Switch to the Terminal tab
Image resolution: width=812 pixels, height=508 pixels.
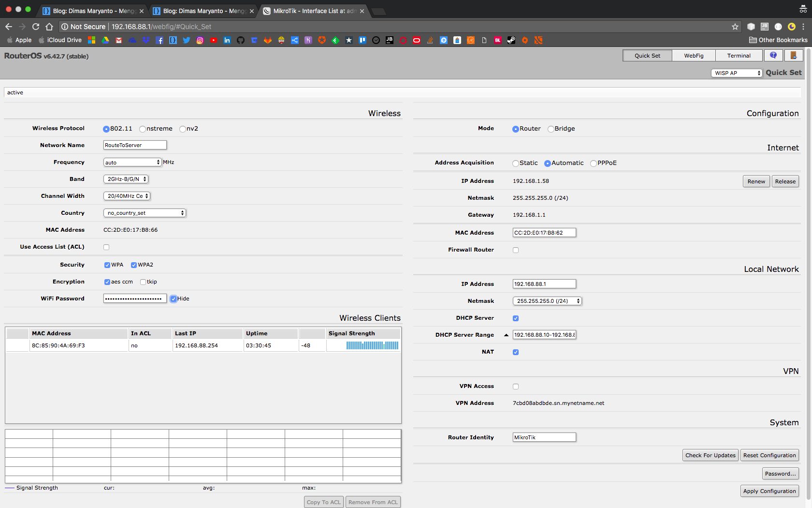739,56
